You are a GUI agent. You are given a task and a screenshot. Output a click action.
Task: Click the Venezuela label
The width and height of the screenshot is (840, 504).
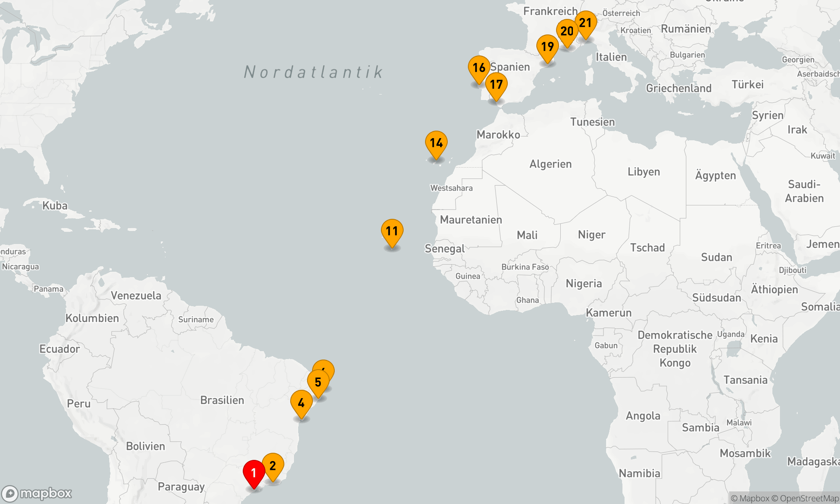(x=136, y=295)
